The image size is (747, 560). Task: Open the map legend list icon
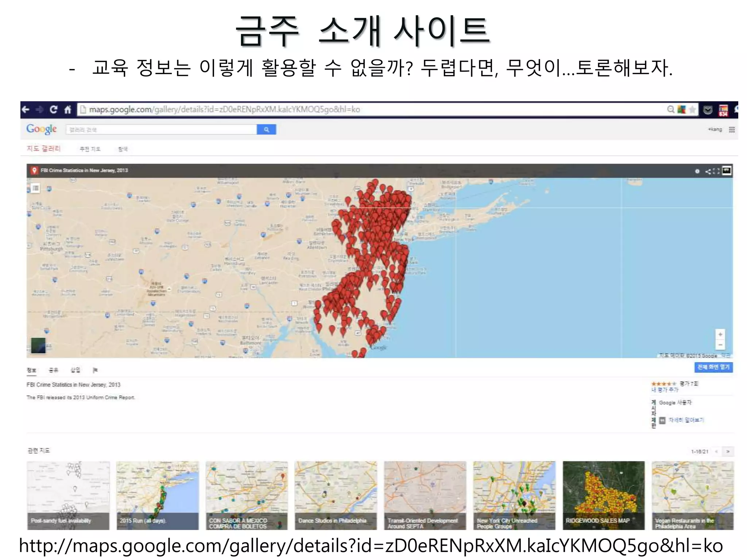[35, 188]
